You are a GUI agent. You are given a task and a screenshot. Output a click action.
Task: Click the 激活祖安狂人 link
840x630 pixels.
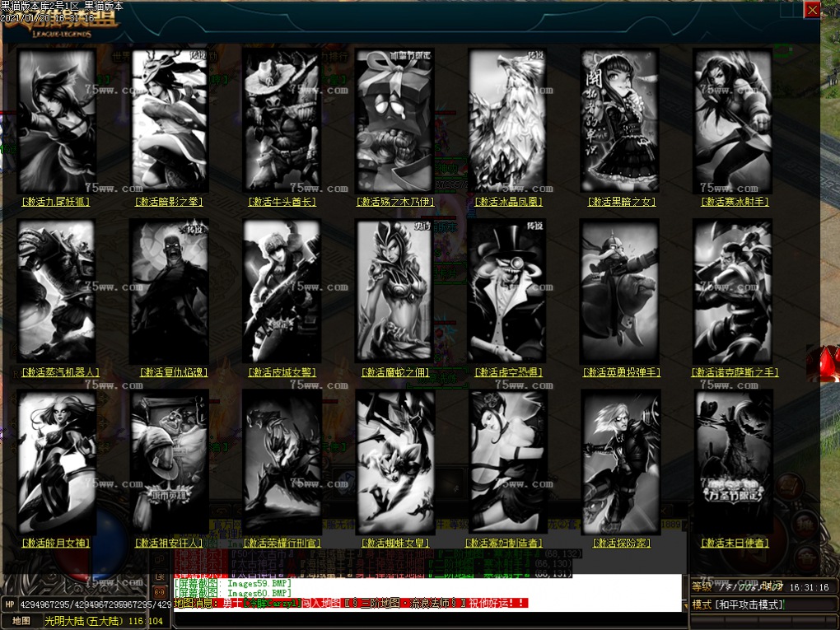pos(169,543)
